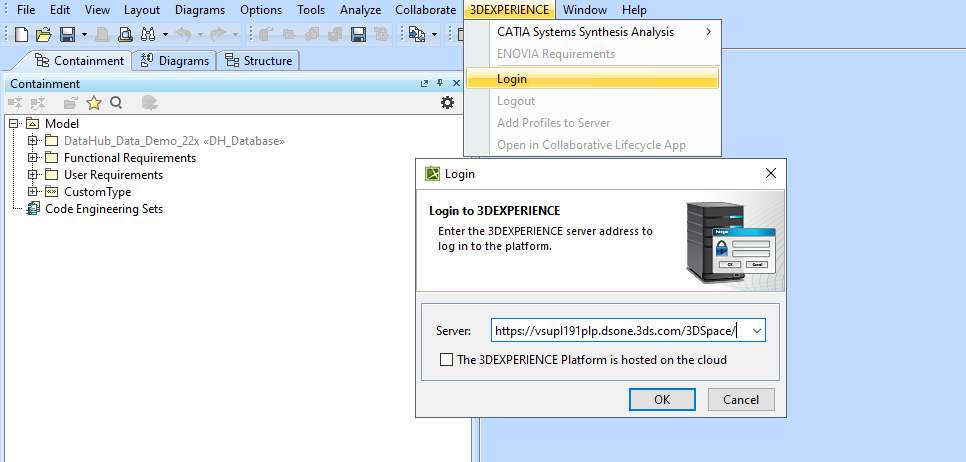The height and width of the screenshot is (462, 966).
Task: Click the Code Engineering Sets icon
Action: pyautogui.click(x=33, y=209)
